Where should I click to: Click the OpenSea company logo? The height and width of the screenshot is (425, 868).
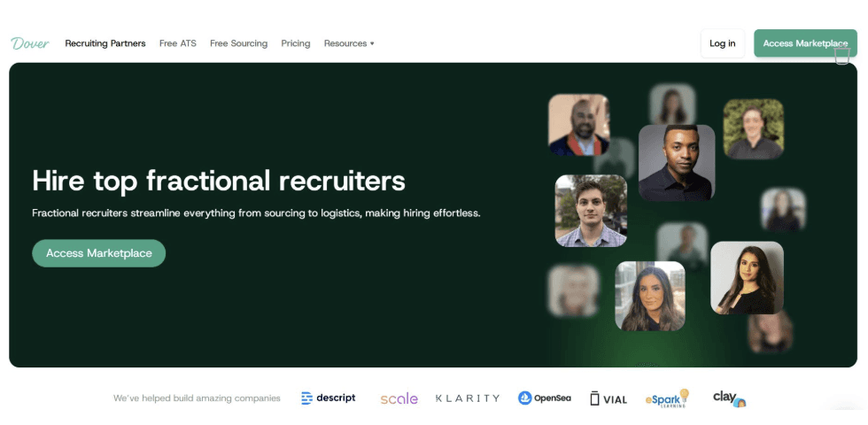(544, 398)
